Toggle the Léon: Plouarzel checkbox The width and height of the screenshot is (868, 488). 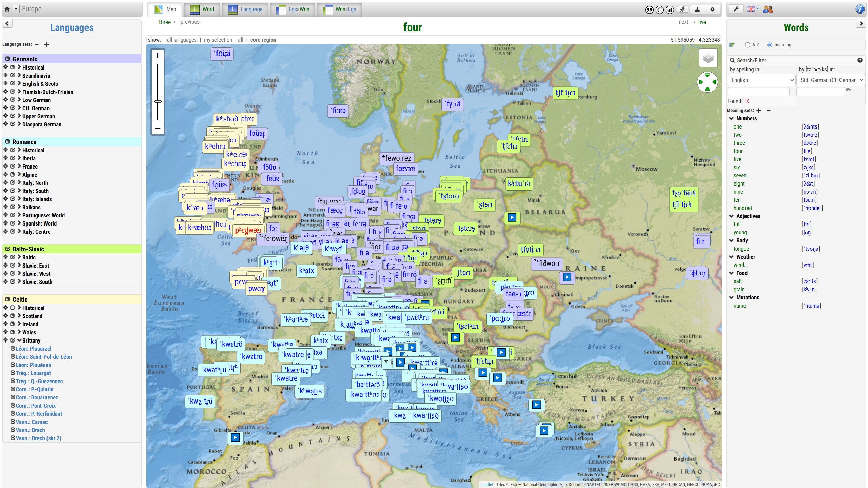[13, 348]
